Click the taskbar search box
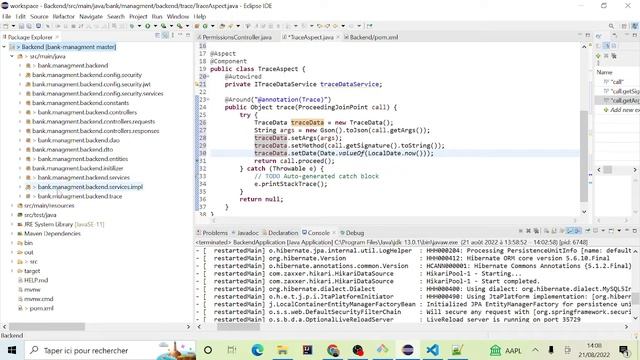Viewport: 640px width, 360px height. [x=110, y=350]
